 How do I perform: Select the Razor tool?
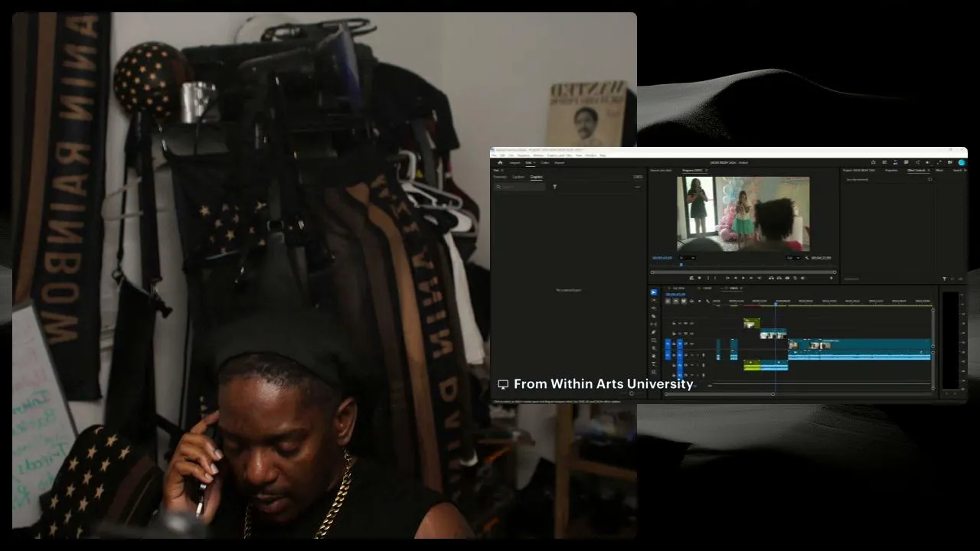coord(653,316)
